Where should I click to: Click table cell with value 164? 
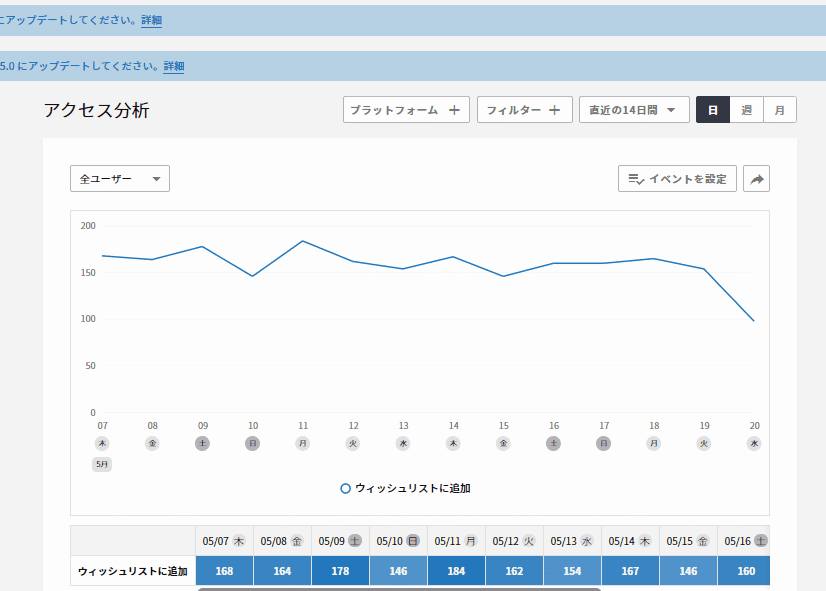tap(282, 571)
